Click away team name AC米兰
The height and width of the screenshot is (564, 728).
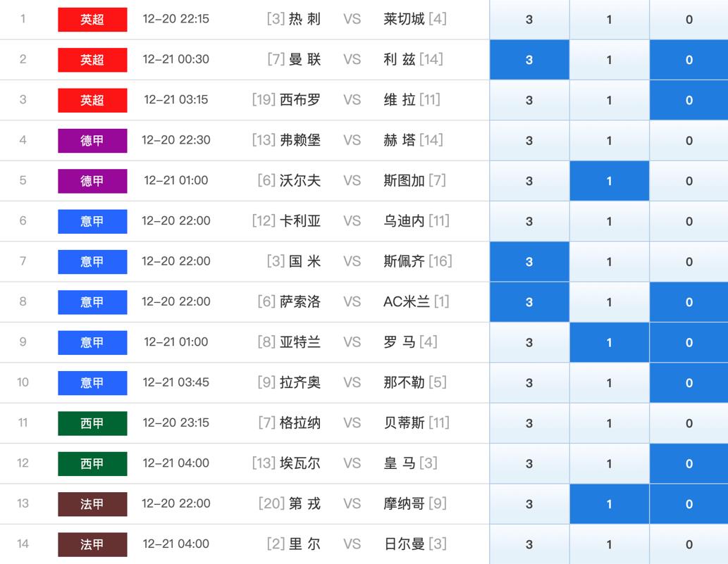(x=407, y=301)
